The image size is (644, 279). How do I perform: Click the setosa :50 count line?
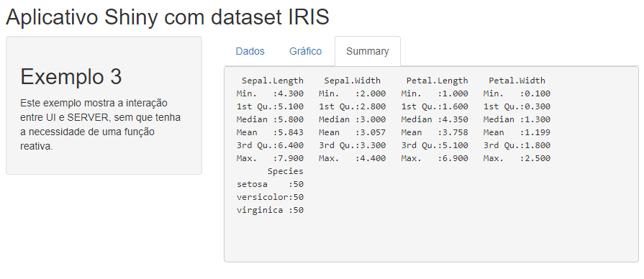pyautogui.click(x=270, y=184)
